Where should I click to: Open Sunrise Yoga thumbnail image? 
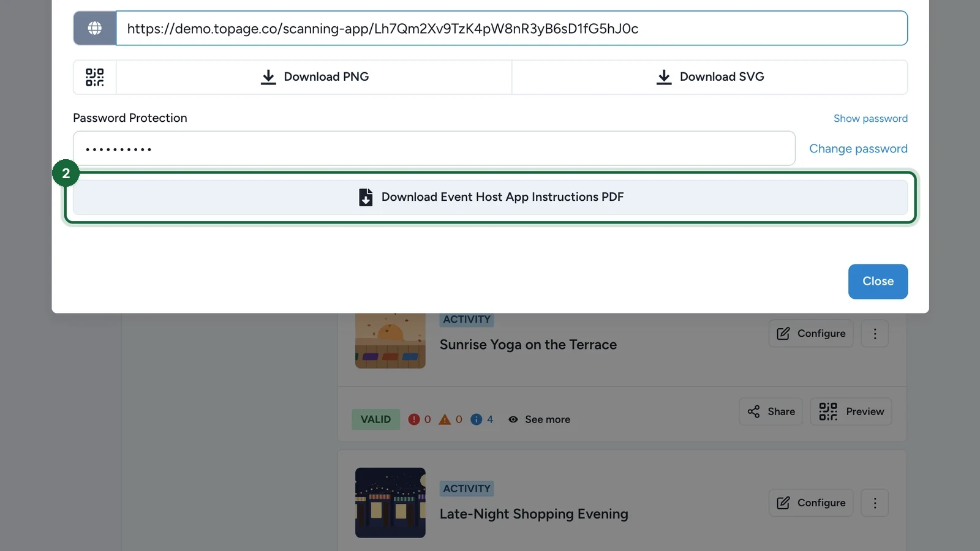tap(390, 340)
